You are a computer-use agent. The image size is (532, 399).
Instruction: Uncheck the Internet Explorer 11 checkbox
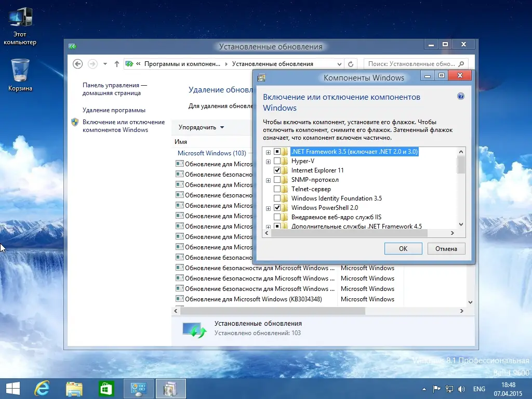tap(277, 170)
